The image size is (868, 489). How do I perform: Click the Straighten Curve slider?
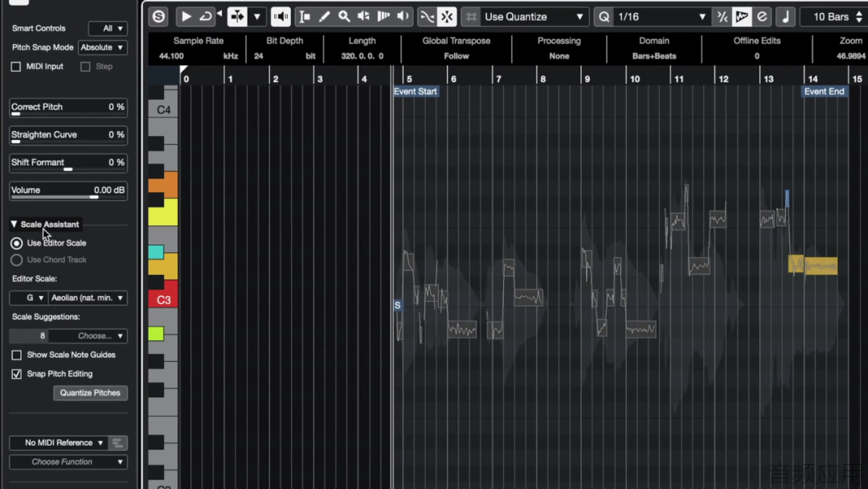click(x=68, y=135)
